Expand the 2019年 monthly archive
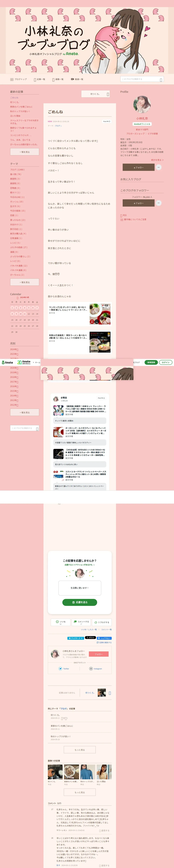The image size is (174, 868). [x=14, y=373]
